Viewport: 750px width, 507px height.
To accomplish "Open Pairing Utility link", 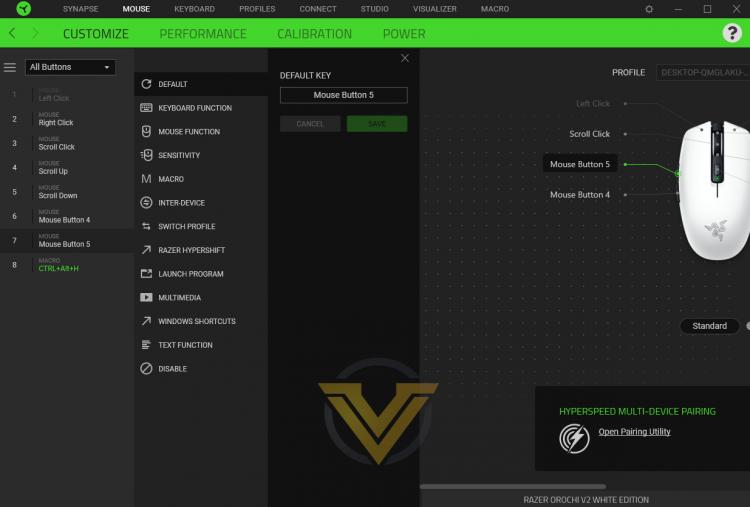I will pyautogui.click(x=634, y=431).
